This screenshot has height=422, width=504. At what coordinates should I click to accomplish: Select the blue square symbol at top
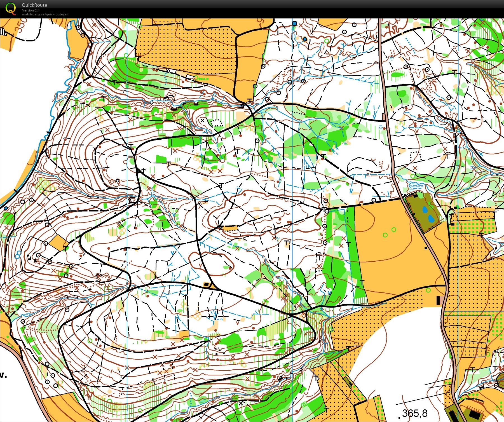(x=294, y=24)
